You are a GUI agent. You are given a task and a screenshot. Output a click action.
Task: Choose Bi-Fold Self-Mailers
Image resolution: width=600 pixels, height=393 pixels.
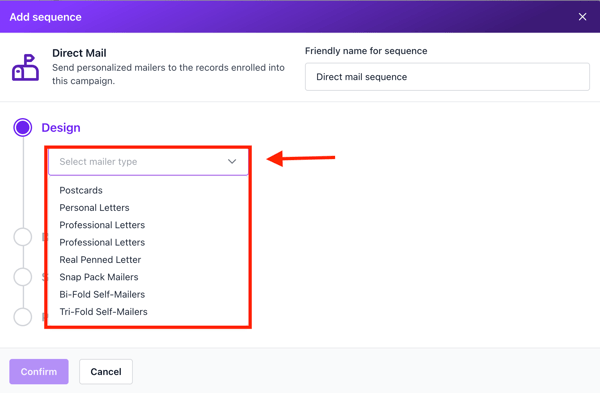pyautogui.click(x=102, y=294)
